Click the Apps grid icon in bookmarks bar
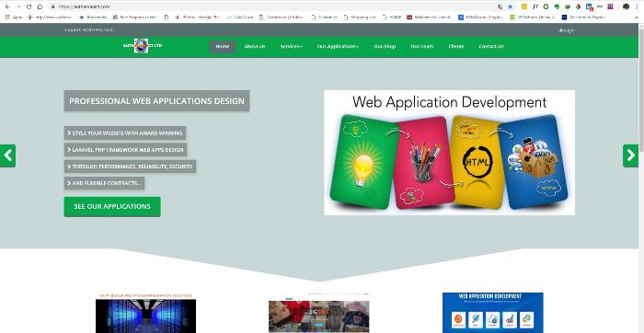The height and width of the screenshot is (333, 644). pyautogui.click(x=7, y=17)
